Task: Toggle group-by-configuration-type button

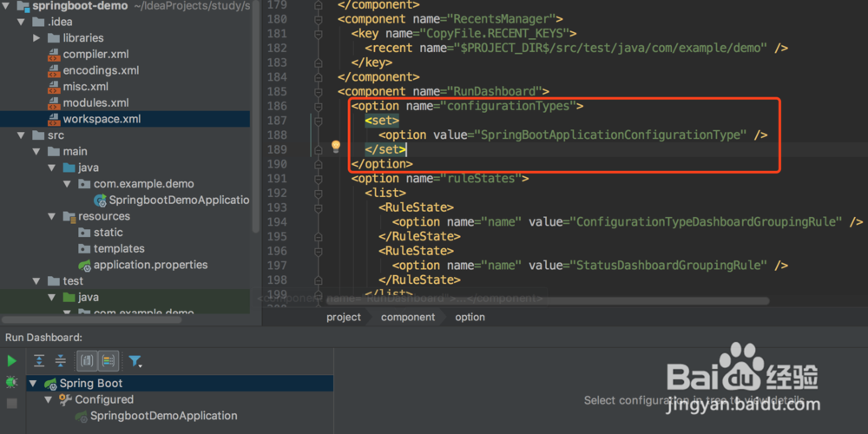Action: click(x=87, y=361)
